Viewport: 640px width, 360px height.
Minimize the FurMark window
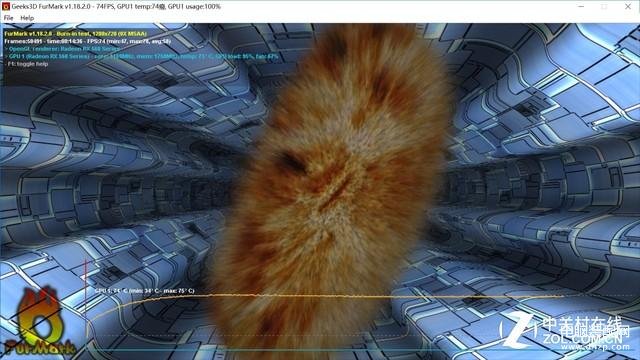tap(581, 7)
